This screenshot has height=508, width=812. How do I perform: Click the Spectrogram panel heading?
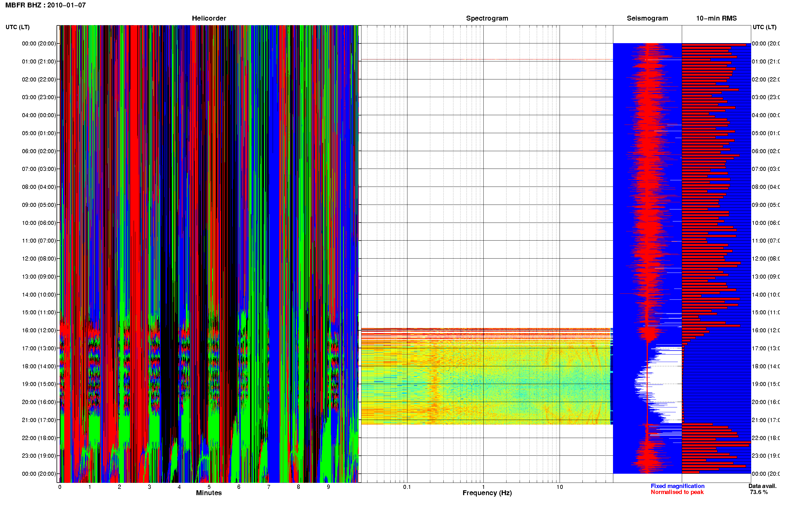(x=487, y=18)
